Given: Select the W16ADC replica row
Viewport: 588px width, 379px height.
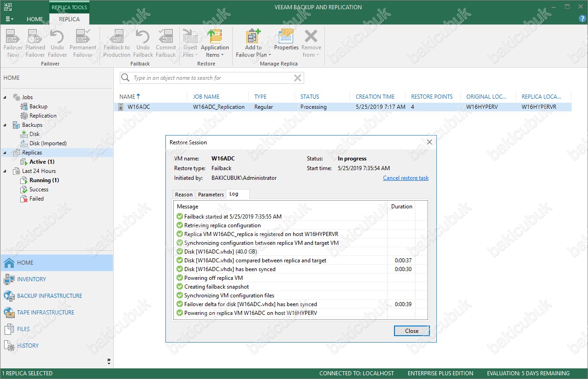Looking at the screenshot, I should click(343, 107).
